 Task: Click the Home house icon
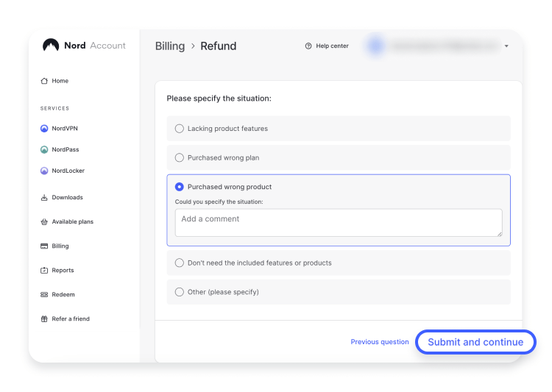tap(44, 81)
